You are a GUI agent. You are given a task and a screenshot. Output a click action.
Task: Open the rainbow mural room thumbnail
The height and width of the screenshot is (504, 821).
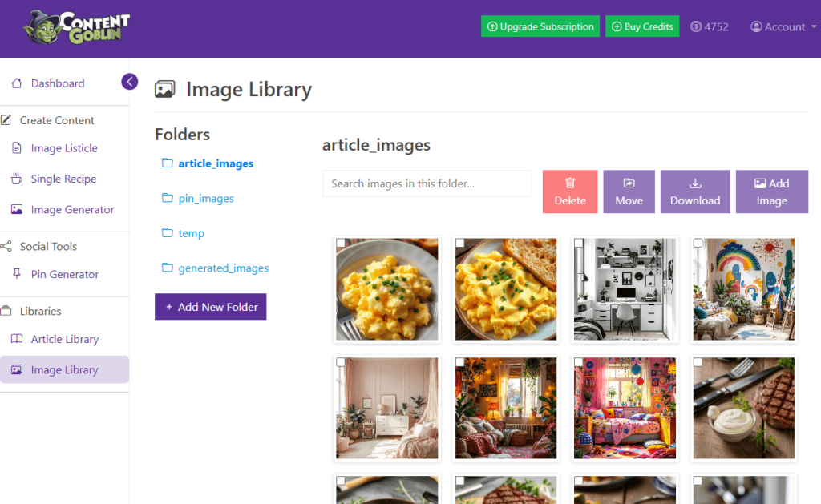744,289
